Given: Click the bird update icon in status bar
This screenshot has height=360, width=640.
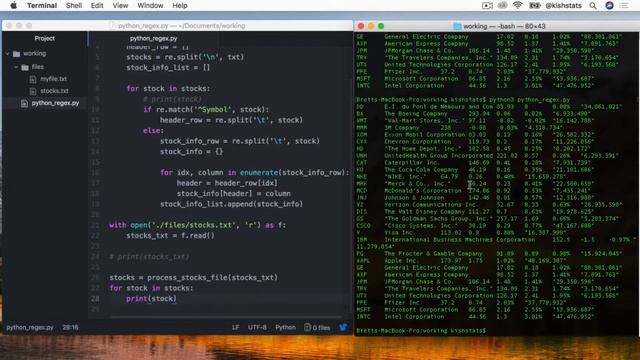Looking at the screenshot, I should tap(343, 327).
